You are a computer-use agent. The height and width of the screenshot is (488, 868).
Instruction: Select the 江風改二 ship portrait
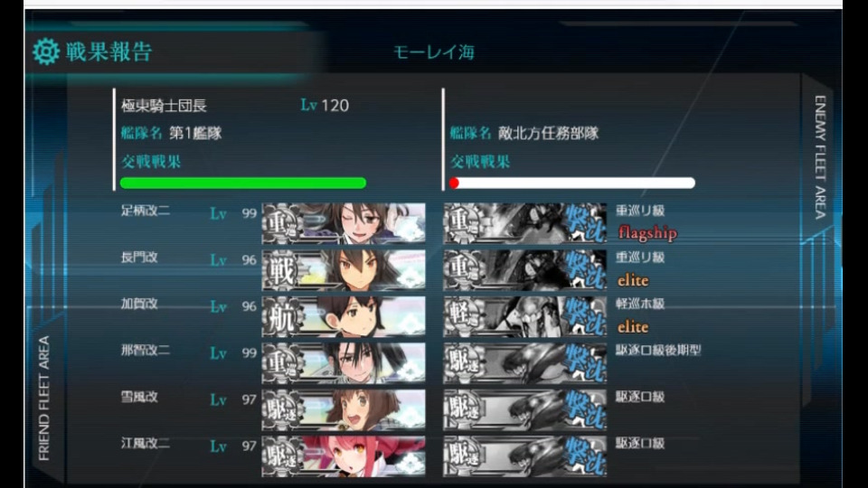click(344, 456)
